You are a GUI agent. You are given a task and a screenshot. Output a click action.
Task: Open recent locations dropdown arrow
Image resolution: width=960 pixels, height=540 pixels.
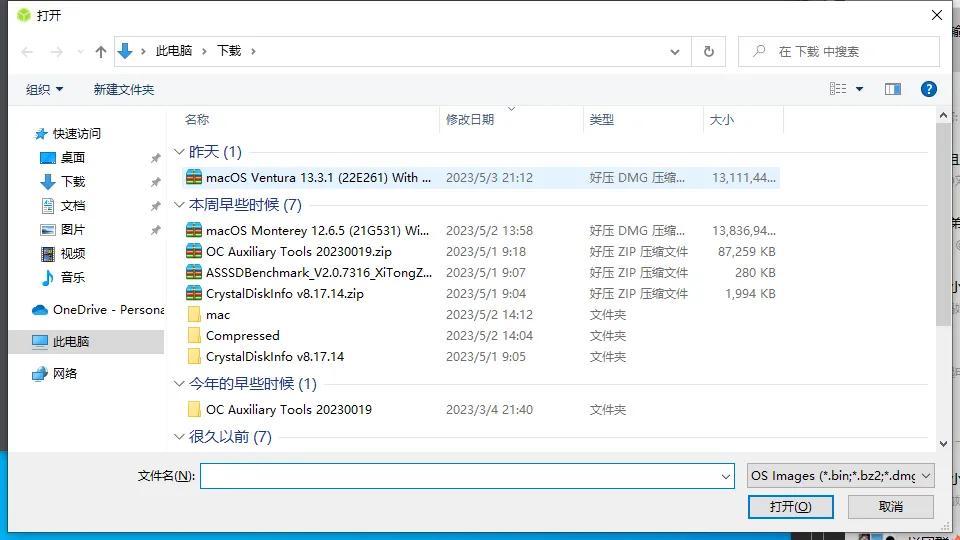pos(80,52)
